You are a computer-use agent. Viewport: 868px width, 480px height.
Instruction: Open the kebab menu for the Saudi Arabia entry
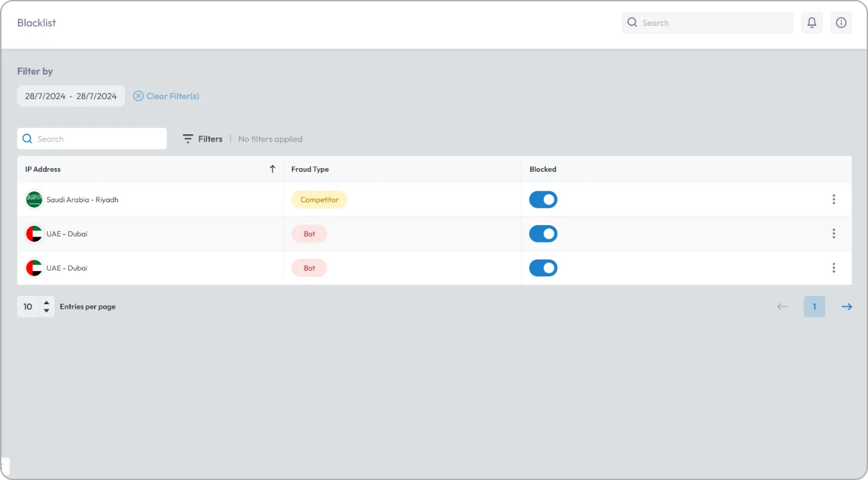[834, 199]
